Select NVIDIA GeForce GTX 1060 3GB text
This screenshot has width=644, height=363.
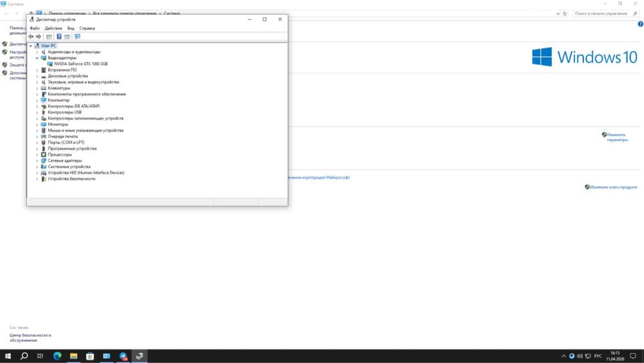pos(81,64)
